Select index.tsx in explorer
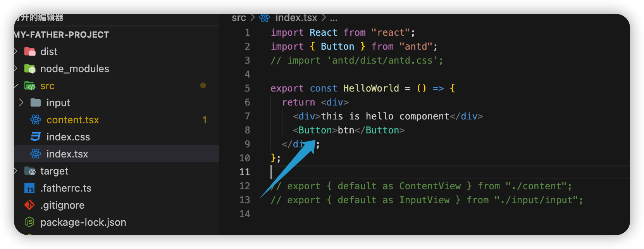The height and width of the screenshot is (249, 644). [x=117, y=154]
